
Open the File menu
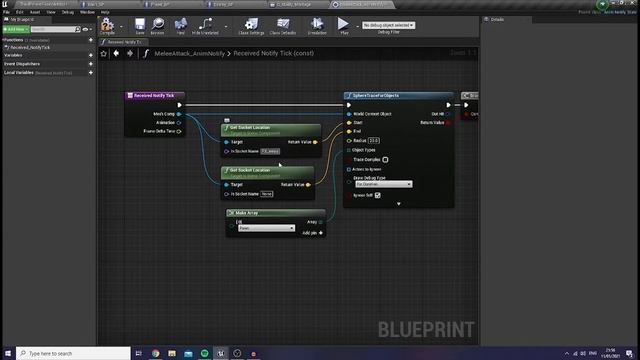coord(6,12)
